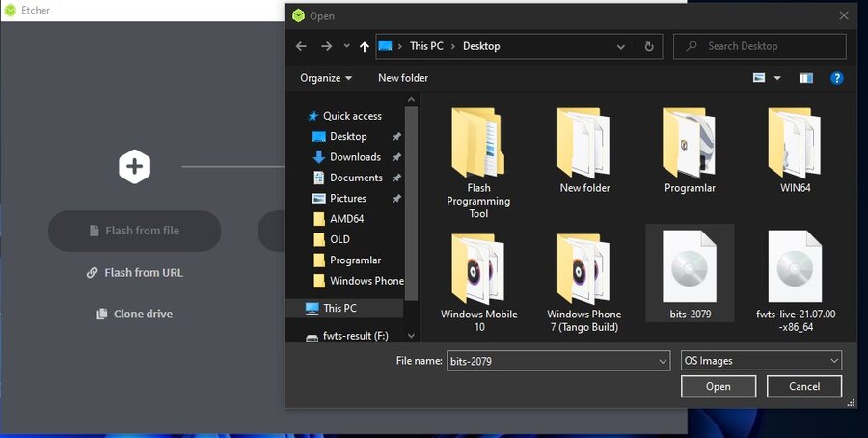Screen dimensions: 868x438
Task: Select the fwts-live-21.07.00-x86_64 image file
Action: click(x=796, y=282)
